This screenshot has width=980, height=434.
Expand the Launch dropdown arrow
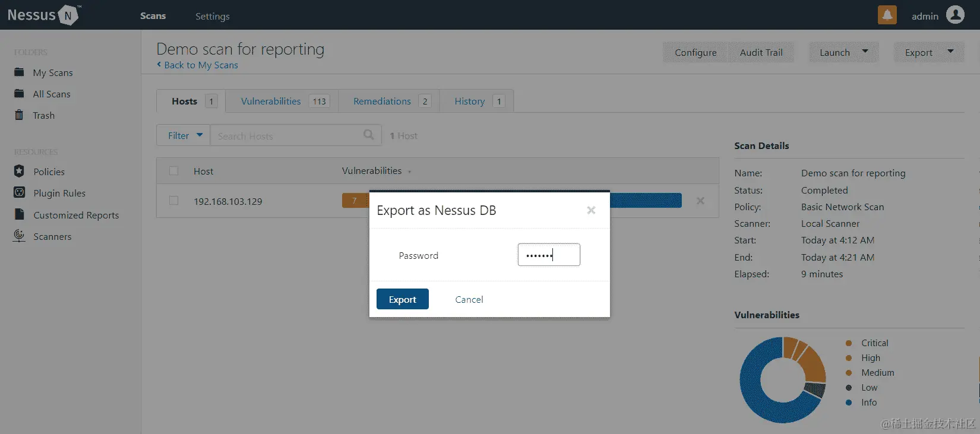coord(865,52)
